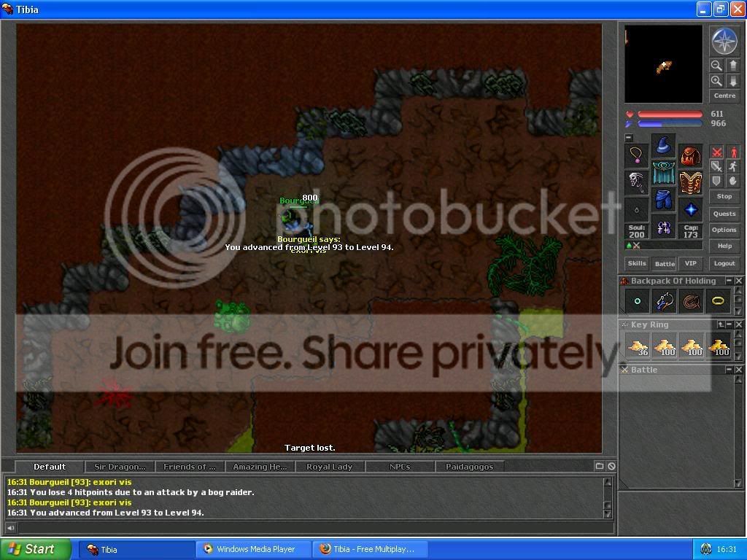Open the Royal Lady chat tab
This screenshot has height=560, width=747.
point(330,467)
